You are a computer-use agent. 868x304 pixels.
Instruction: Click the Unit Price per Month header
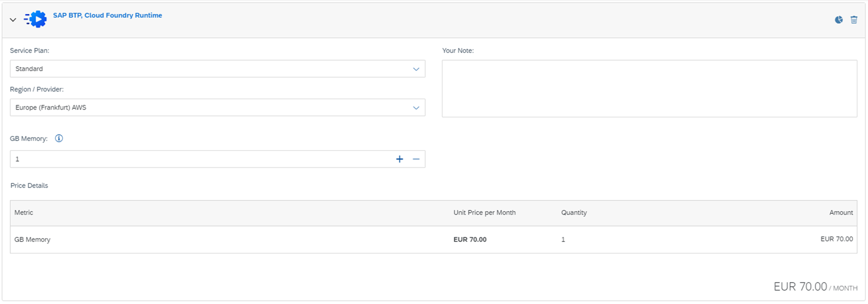[484, 212]
